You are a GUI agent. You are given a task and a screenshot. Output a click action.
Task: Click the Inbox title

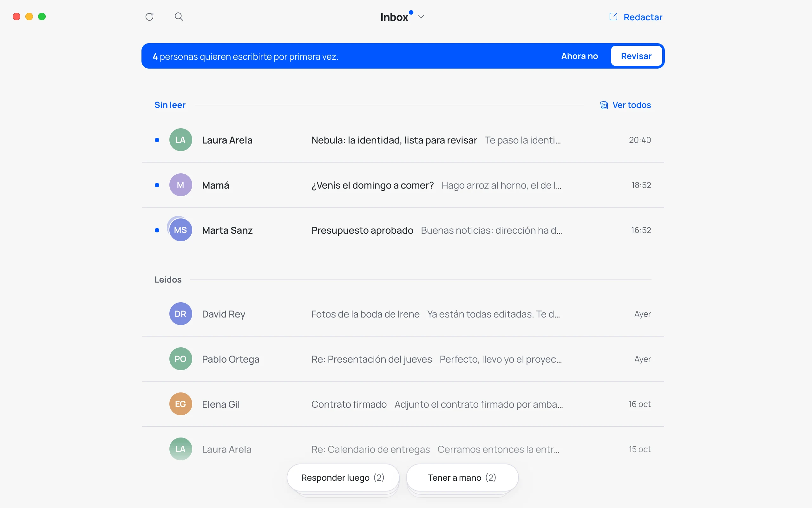394,17
